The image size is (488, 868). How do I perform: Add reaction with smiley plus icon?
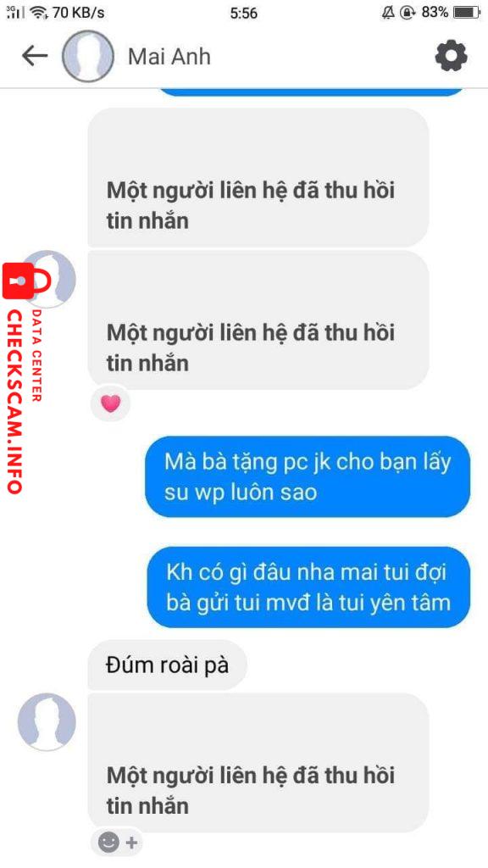[117, 843]
